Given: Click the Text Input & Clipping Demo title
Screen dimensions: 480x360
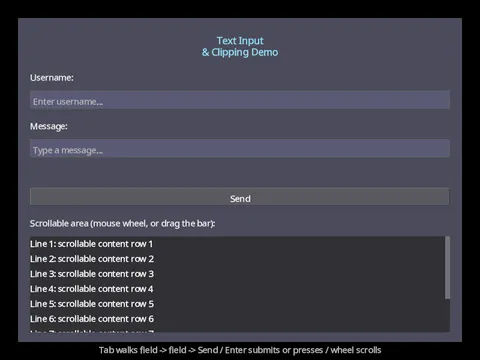Looking at the screenshot, I should [240, 47].
